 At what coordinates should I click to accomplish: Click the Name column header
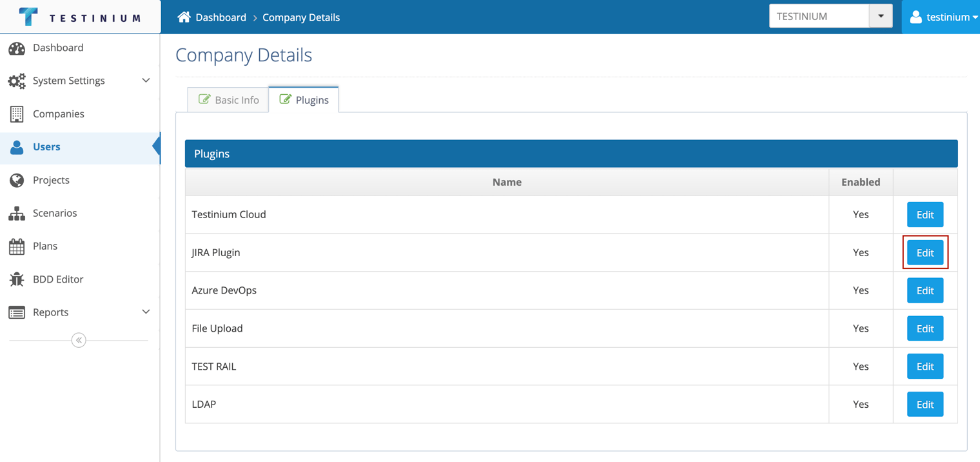[507, 182]
